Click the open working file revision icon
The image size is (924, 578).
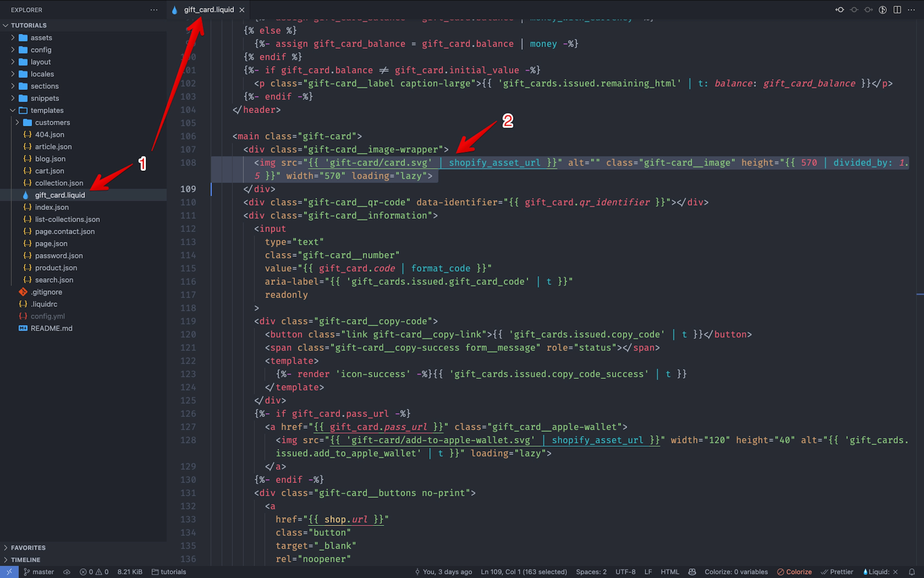[x=854, y=10]
